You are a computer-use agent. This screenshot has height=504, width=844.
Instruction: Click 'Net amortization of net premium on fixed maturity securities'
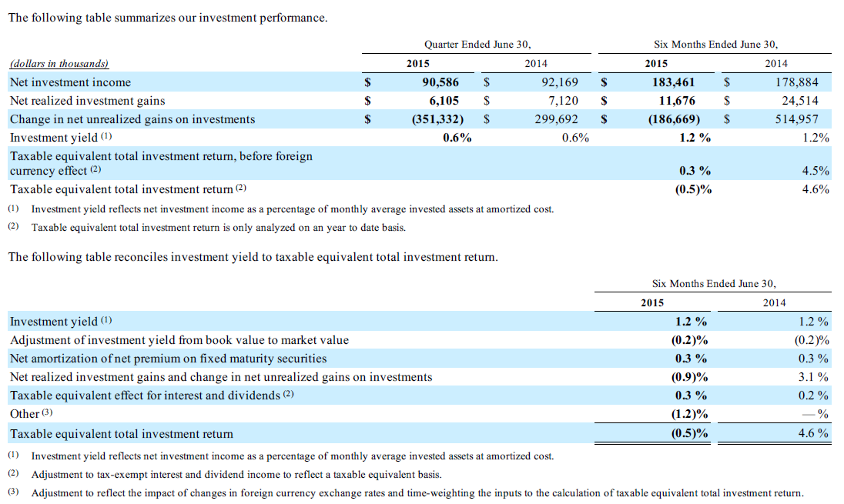168,359
